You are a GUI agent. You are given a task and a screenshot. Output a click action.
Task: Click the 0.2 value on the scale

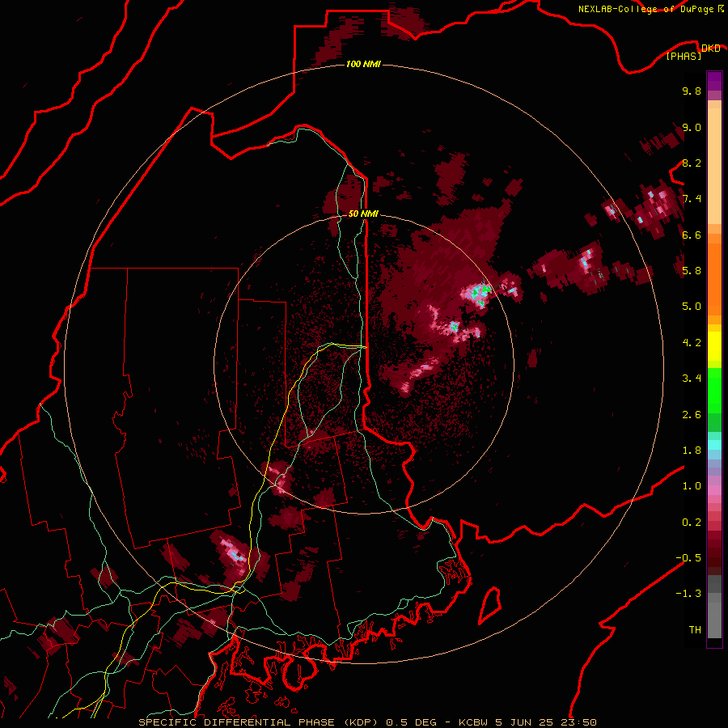click(x=692, y=522)
